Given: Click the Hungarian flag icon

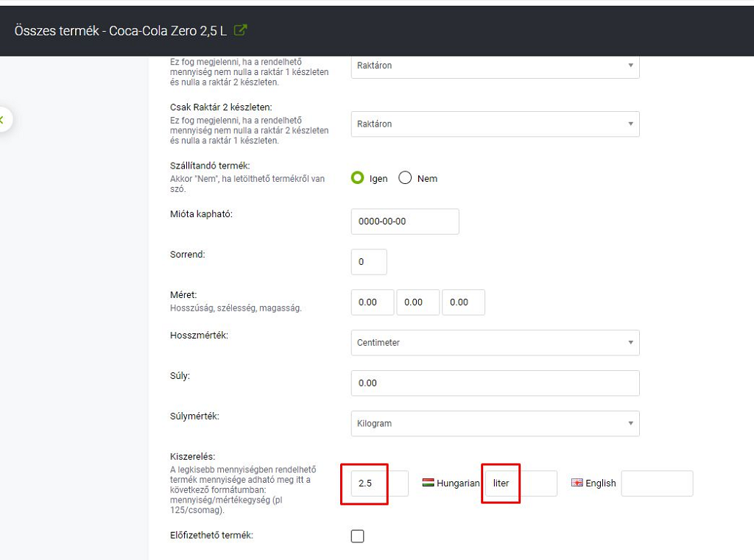Looking at the screenshot, I should [x=428, y=483].
